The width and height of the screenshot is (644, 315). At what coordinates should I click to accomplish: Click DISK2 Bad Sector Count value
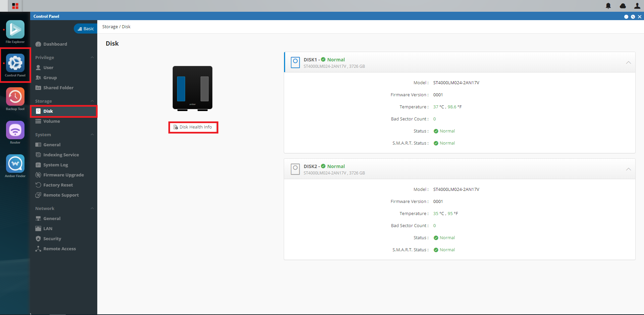coord(434,226)
